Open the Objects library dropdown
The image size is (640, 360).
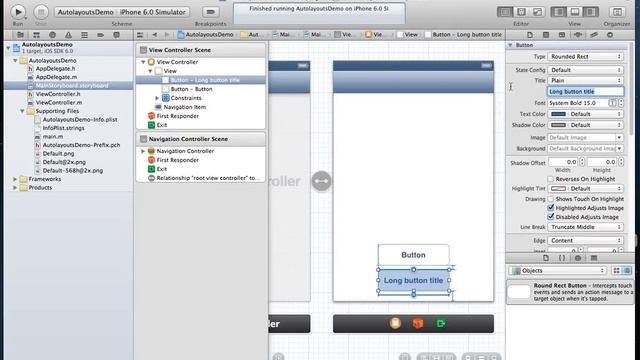[x=558, y=271]
